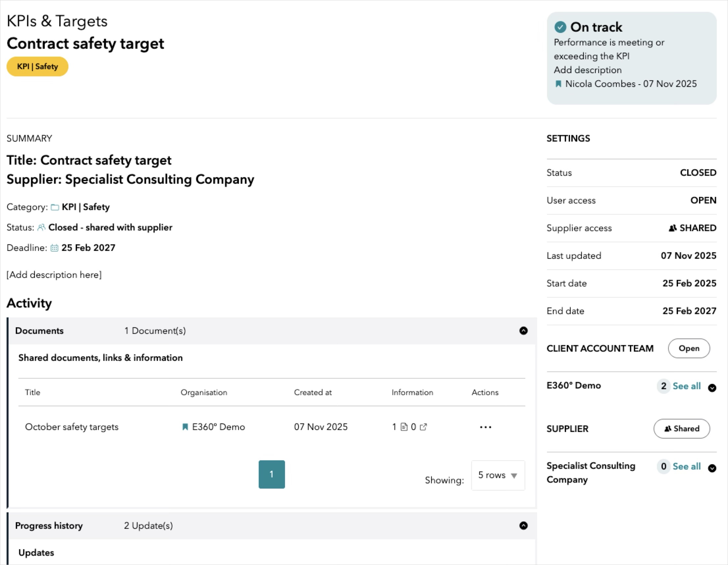Open actions menu for October safety targets
Screen dimensions: 728x565
pos(485,427)
